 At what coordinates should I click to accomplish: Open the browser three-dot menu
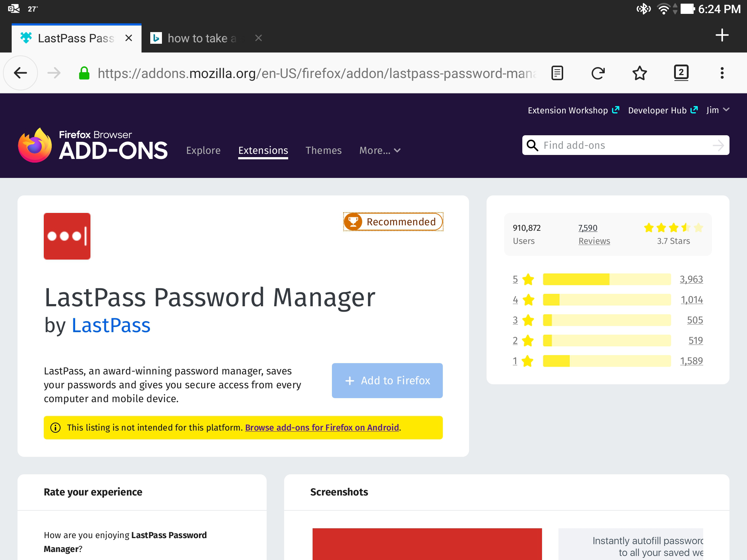point(722,73)
